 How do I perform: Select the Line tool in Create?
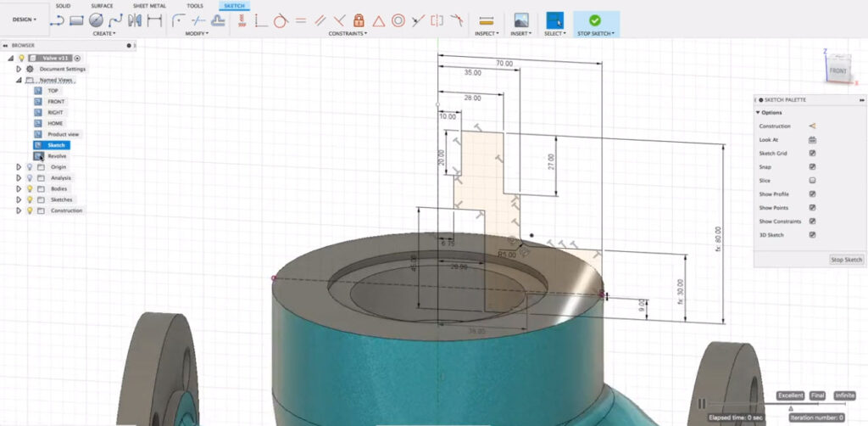pyautogui.click(x=57, y=20)
